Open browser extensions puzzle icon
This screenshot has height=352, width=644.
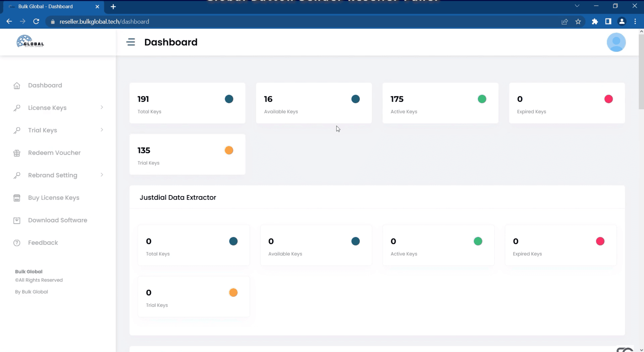pyautogui.click(x=595, y=21)
